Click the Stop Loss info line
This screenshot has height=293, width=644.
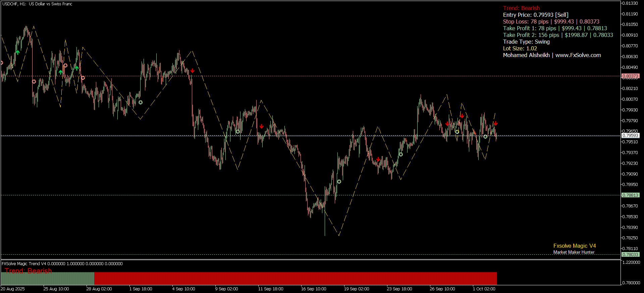[x=551, y=22]
